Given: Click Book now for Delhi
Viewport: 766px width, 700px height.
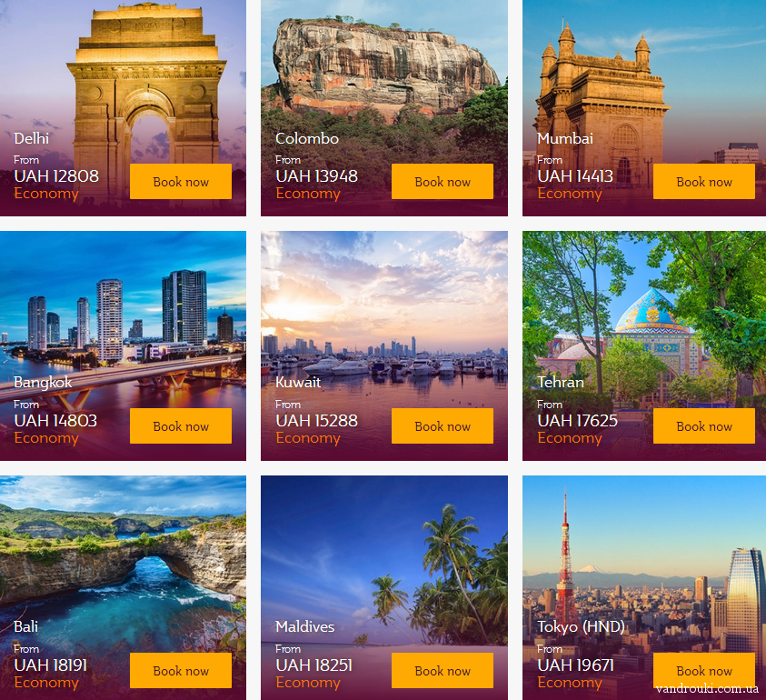Looking at the screenshot, I should [x=181, y=181].
